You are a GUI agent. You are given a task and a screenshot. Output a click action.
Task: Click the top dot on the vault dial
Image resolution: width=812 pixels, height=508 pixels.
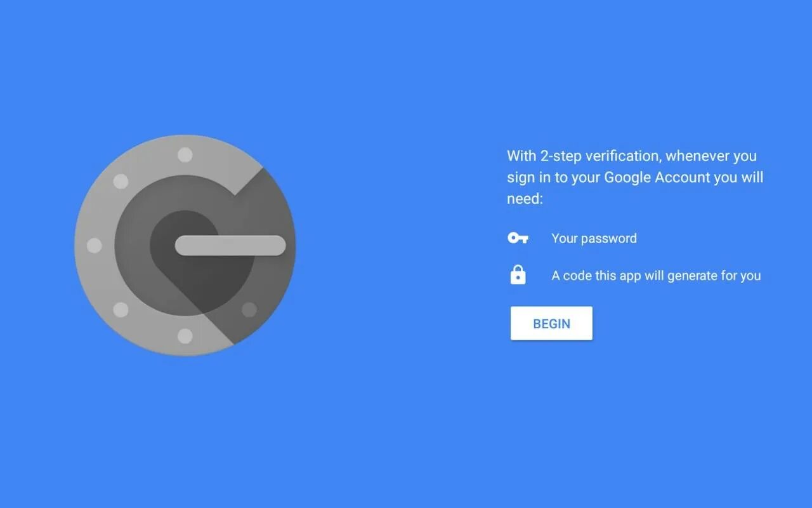click(185, 155)
